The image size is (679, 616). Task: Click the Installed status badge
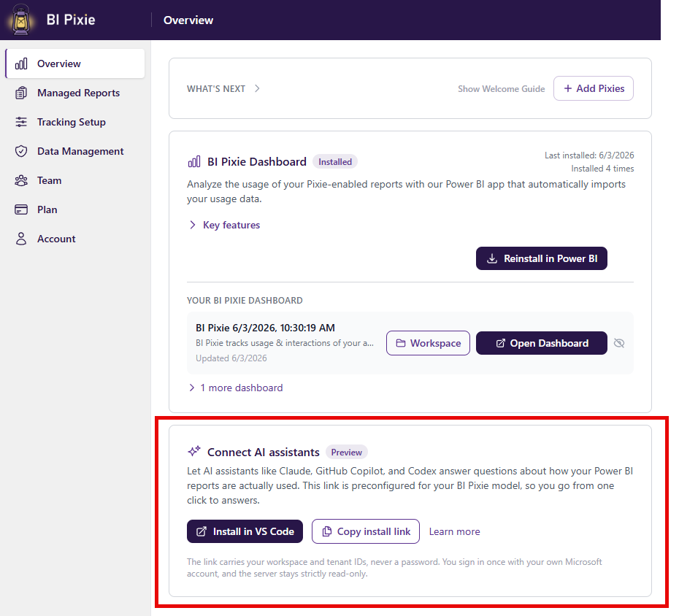point(335,162)
